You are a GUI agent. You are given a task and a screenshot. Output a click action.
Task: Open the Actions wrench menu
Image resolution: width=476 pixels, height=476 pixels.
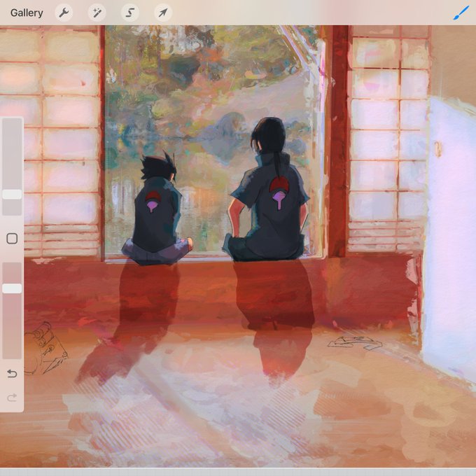(64, 13)
